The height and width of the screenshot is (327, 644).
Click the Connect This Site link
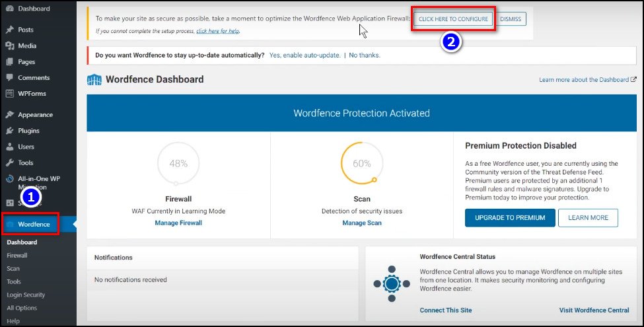click(x=446, y=310)
